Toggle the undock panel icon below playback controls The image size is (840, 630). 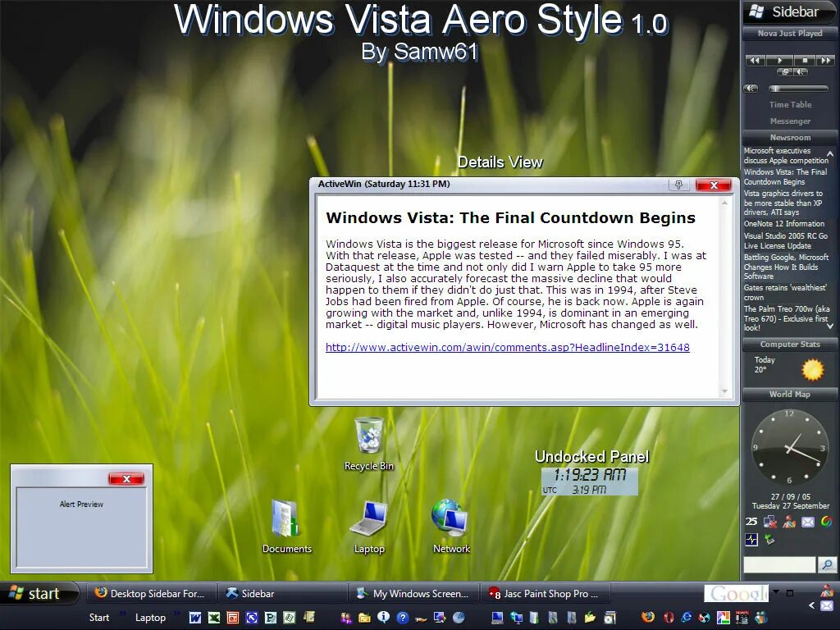pos(785,72)
